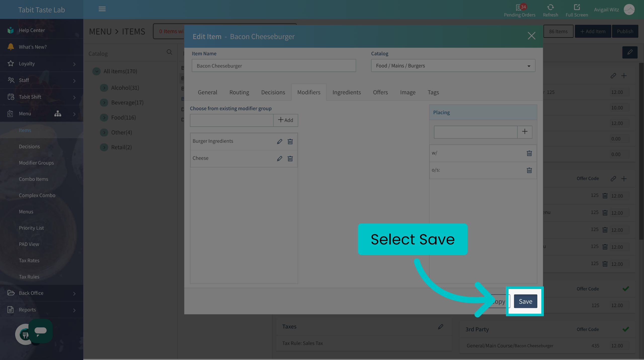Click the Placing text input field
The height and width of the screenshot is (360, 644).
click(476, 132)
